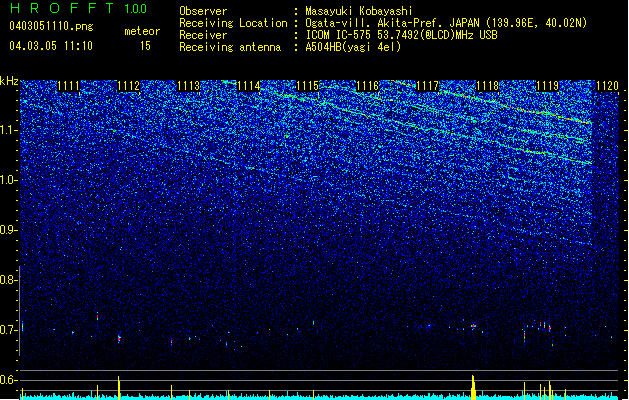
Task: Click time marker 1115 on spectrogram
Action: 308,86
